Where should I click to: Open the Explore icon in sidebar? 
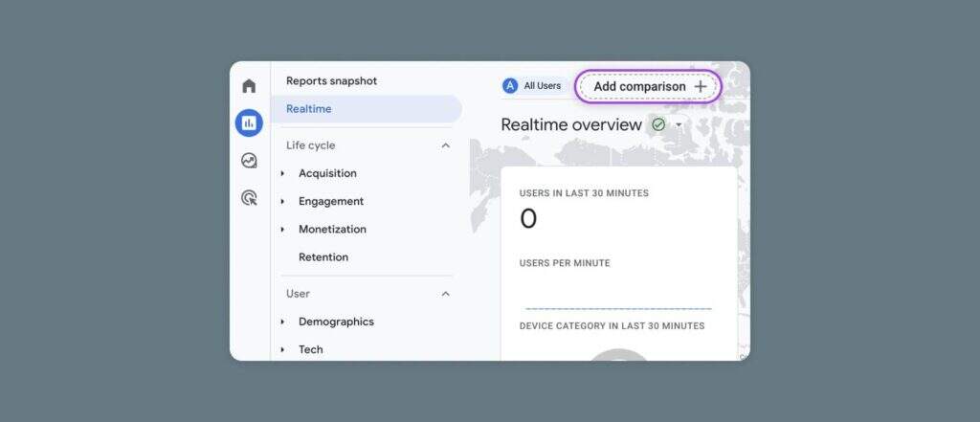click(x=249, y=161)
